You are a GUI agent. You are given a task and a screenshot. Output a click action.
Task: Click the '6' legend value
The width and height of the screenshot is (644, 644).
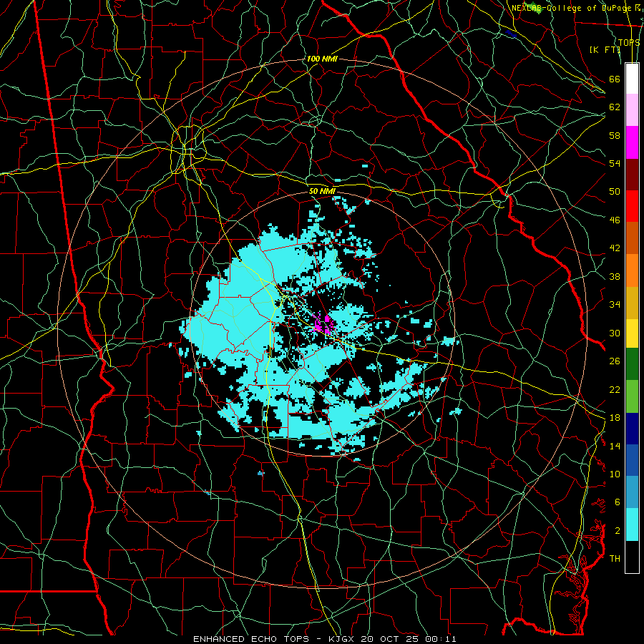pyautogui.click(x=618, y=502)
